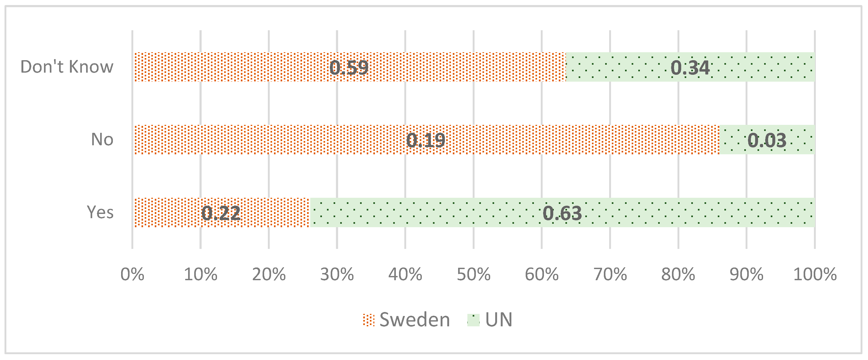Click the 50% horizontal axis label

coord(473,274)
